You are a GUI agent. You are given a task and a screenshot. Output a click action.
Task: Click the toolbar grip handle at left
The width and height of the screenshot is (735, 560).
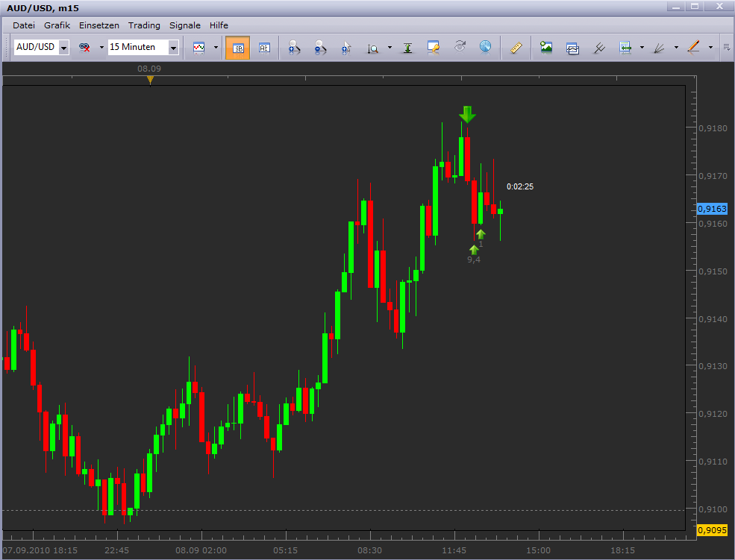click(7, 47)
